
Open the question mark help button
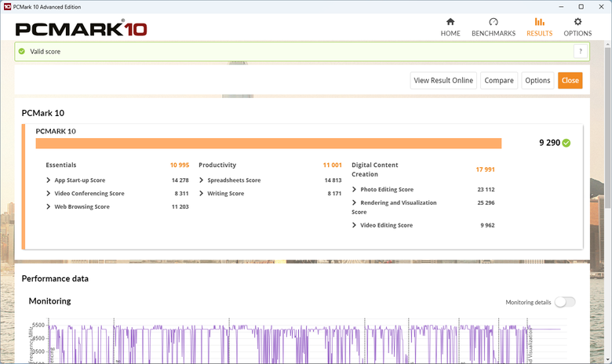581,51
